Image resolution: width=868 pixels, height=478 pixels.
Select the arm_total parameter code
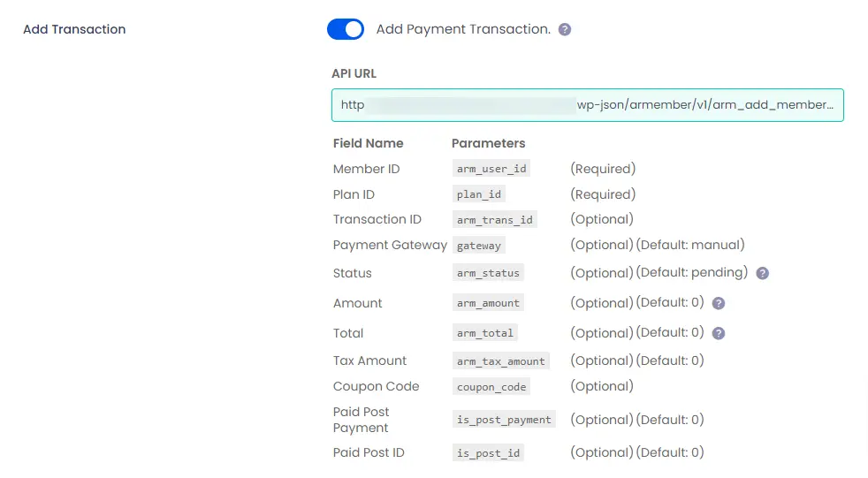[x=485, y=332]
